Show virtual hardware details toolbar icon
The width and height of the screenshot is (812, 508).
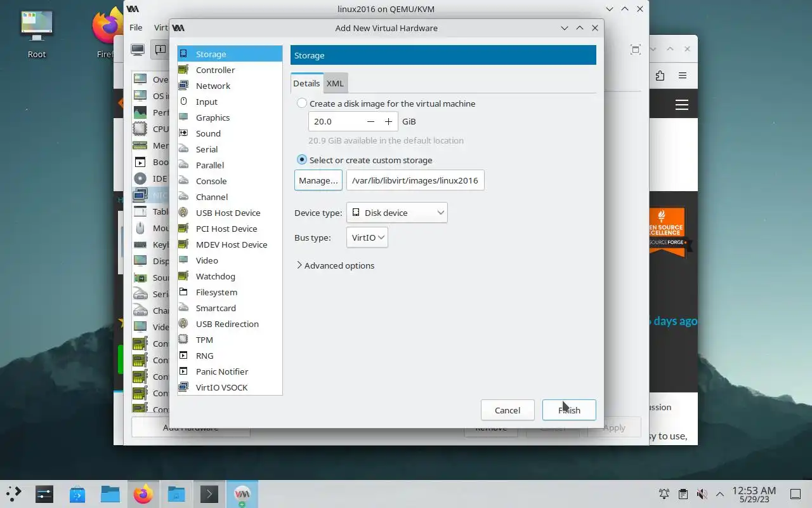[x=160, y=50]
